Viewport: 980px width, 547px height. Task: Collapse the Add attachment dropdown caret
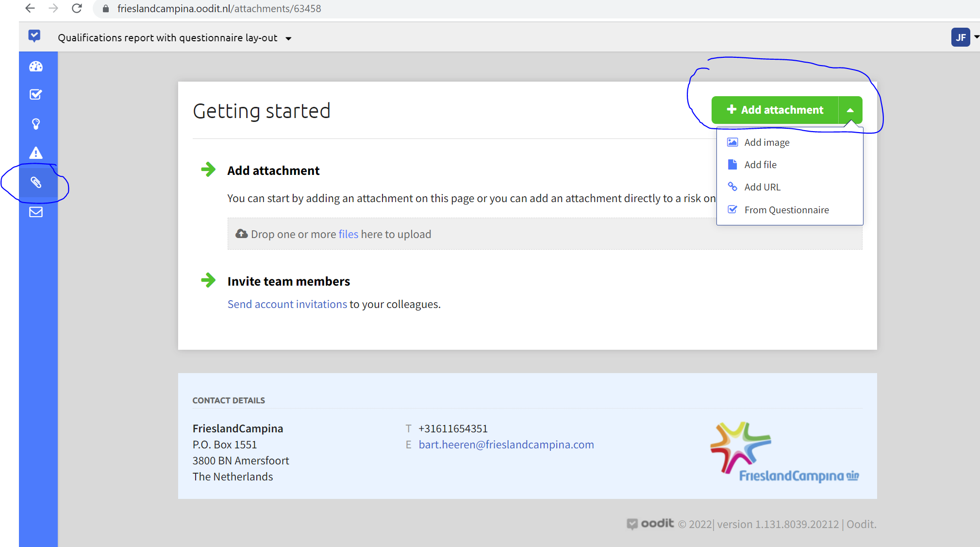point(850,110)
